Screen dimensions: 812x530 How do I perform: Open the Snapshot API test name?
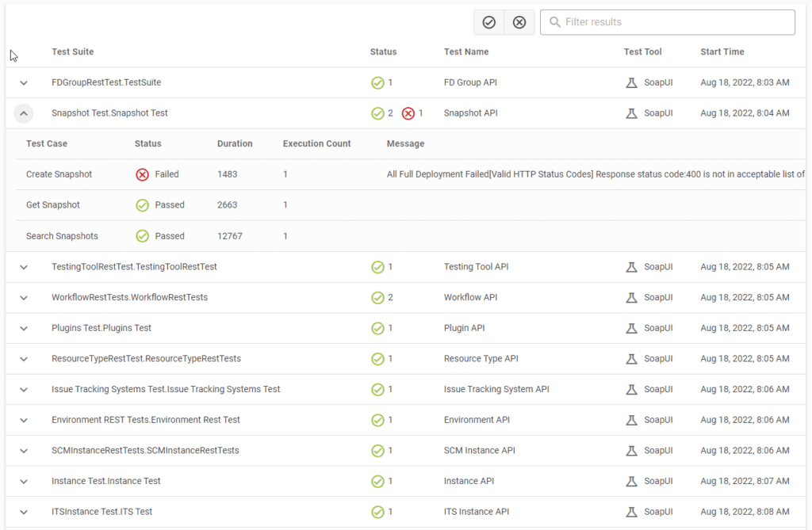pyautogui.click(x=472, y=112)
